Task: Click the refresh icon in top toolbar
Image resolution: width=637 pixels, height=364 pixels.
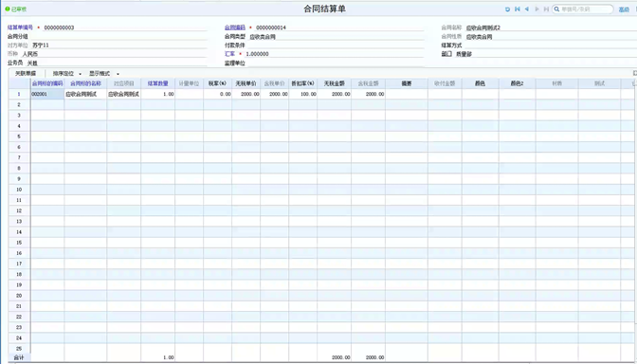Action: 507,9
